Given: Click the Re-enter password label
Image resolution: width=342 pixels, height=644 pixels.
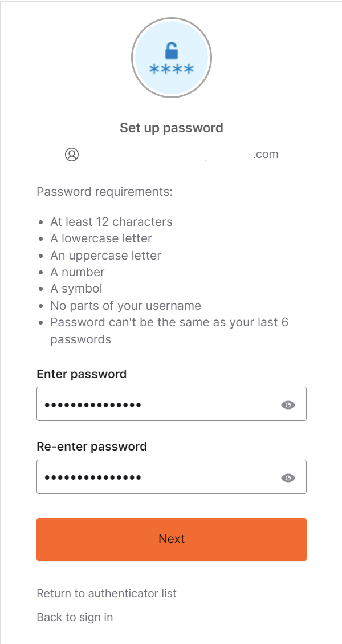Looking at the screenshot, I should point(93,447).
